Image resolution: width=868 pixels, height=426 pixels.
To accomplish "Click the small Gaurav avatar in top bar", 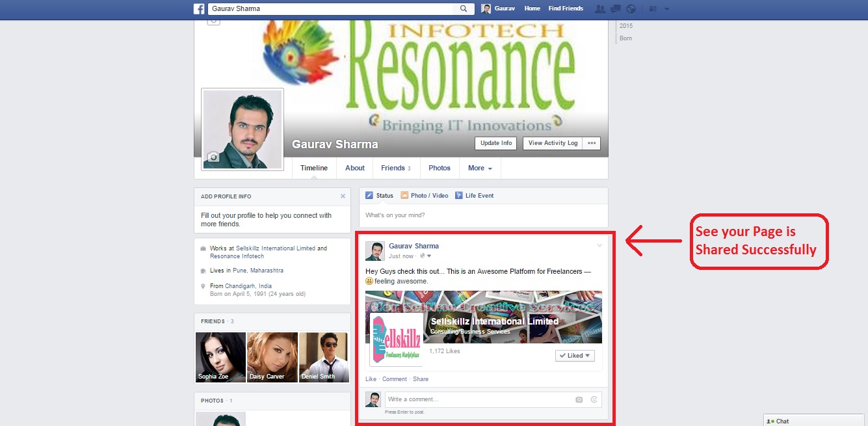I will click(x=486, y=8).
